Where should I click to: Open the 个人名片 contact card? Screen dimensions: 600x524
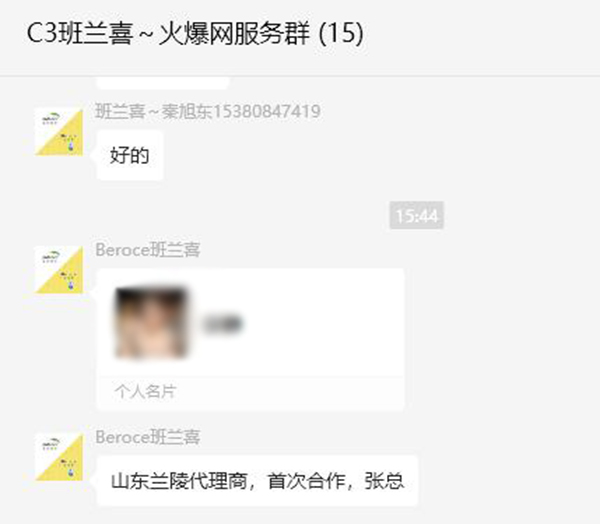251,340
